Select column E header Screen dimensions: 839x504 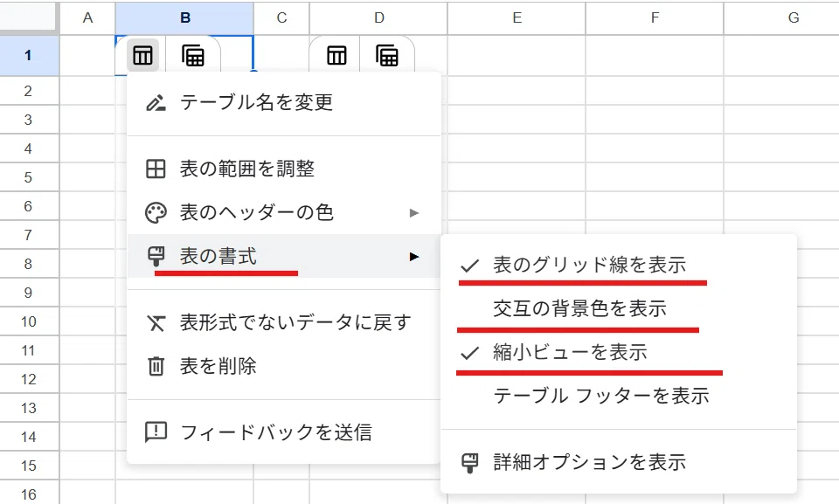click(517, 18)
